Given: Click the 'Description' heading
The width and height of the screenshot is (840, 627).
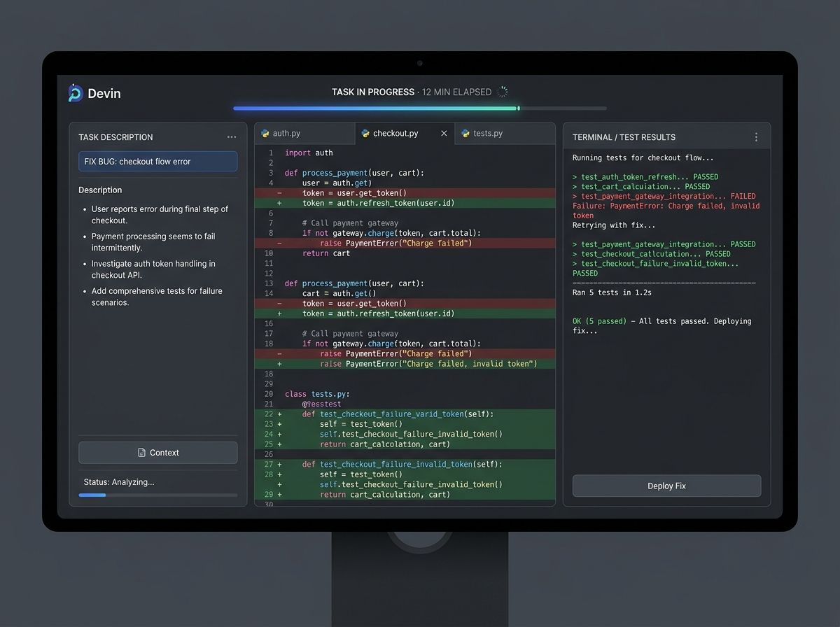Looking at the screenshot, I should tap(100, 190).
